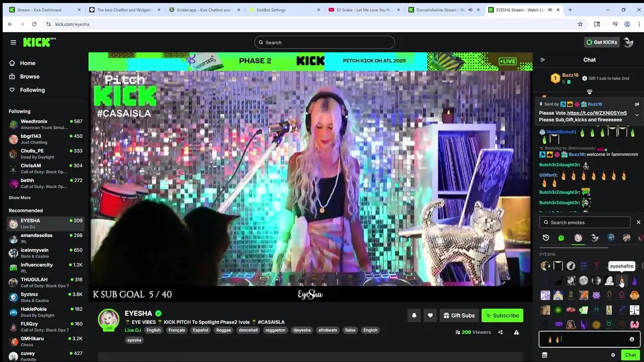Open chat settings gear
The height and width of the screenshot is (362, 644).
pyautogui.click(x=613, y=355)
